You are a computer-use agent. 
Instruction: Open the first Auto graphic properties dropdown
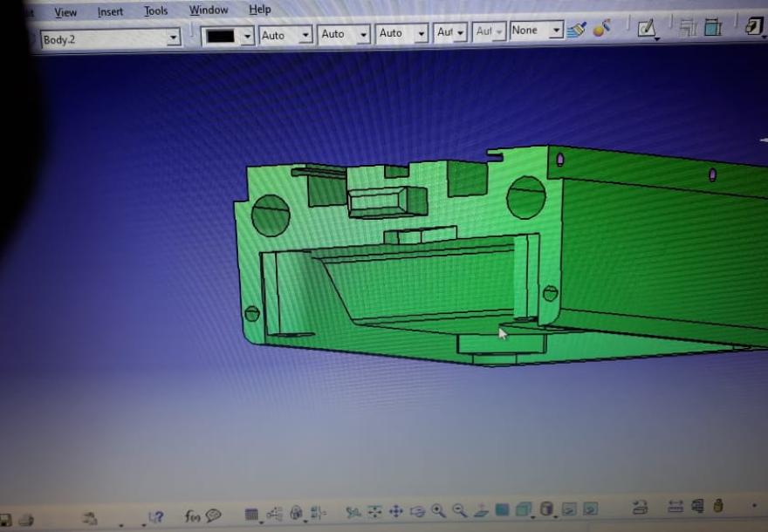285,35
